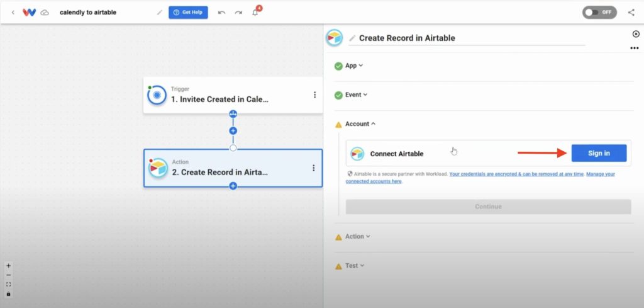
Task: Add step after Airtable action
Action: (x=233, y=186)
